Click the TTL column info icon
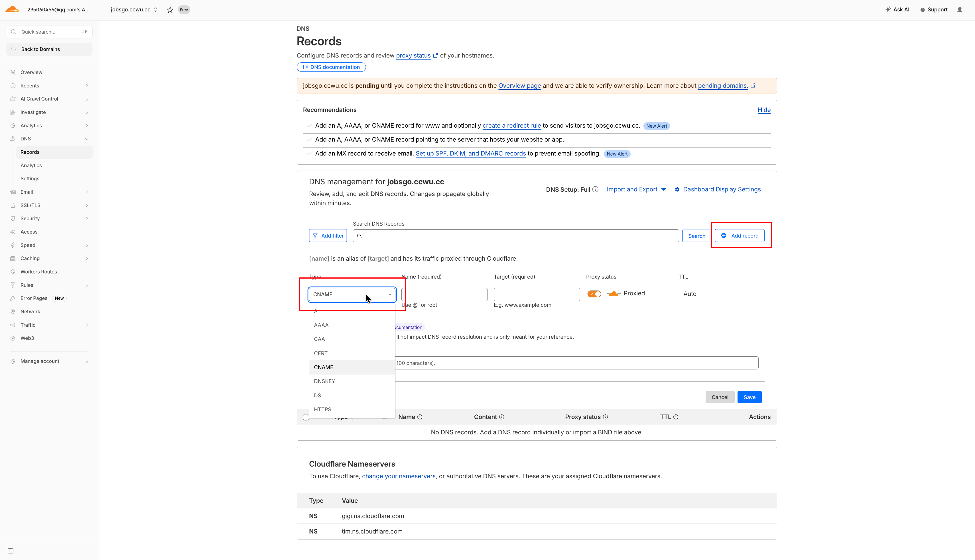The height and width of the screenshot is (560, 975). [x=676, y=417]
